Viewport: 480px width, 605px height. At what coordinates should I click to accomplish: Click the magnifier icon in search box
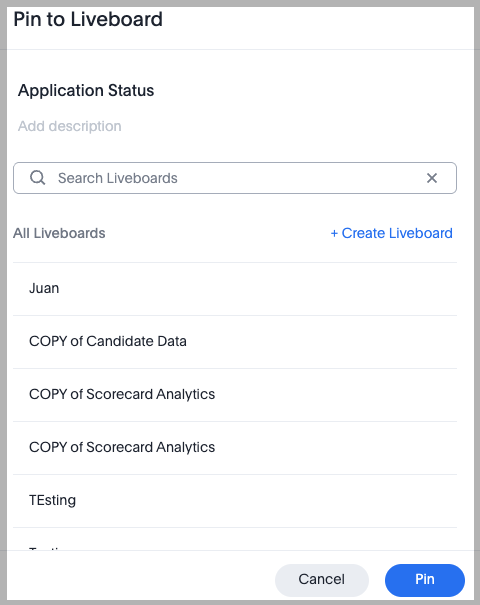[38, 178]
